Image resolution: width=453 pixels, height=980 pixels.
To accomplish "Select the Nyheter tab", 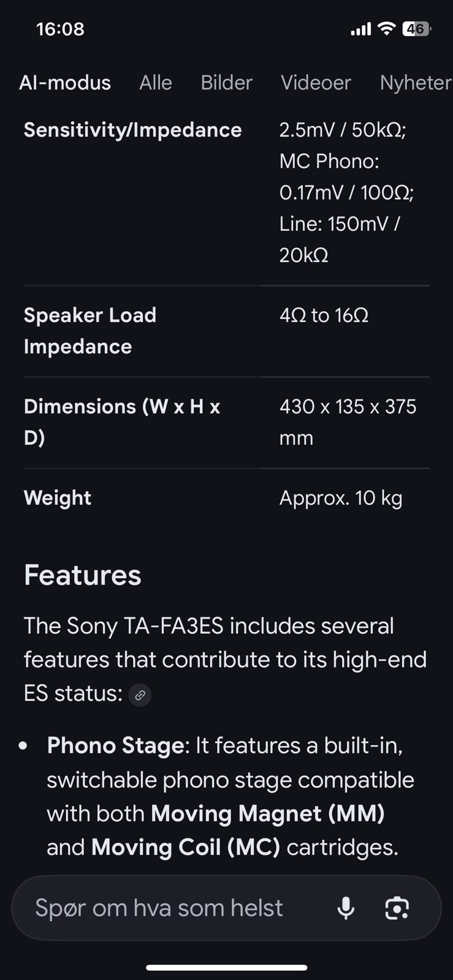I will tap(415, 83).
